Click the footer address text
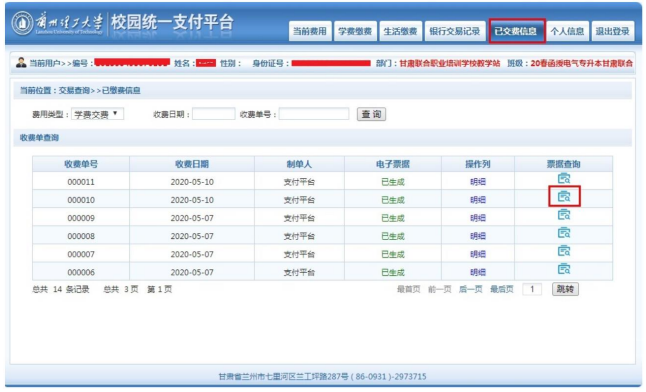 tap(323, 376)
